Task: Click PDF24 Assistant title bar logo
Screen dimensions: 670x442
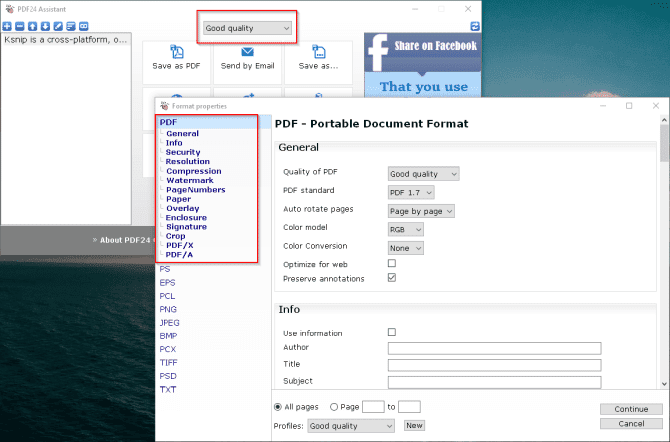Action: click(10, 9)
